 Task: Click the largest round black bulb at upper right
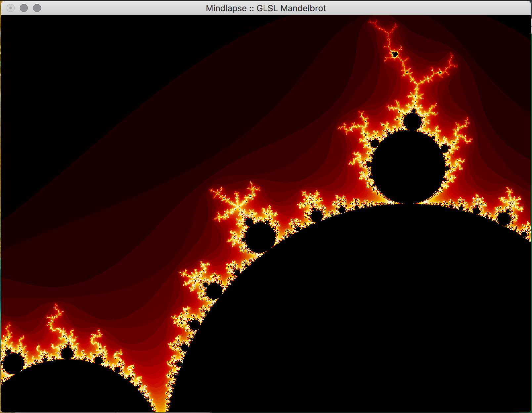pos(408,165)
